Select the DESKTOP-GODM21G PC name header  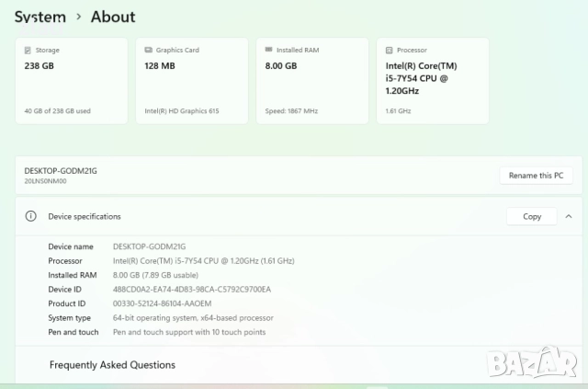61,171
